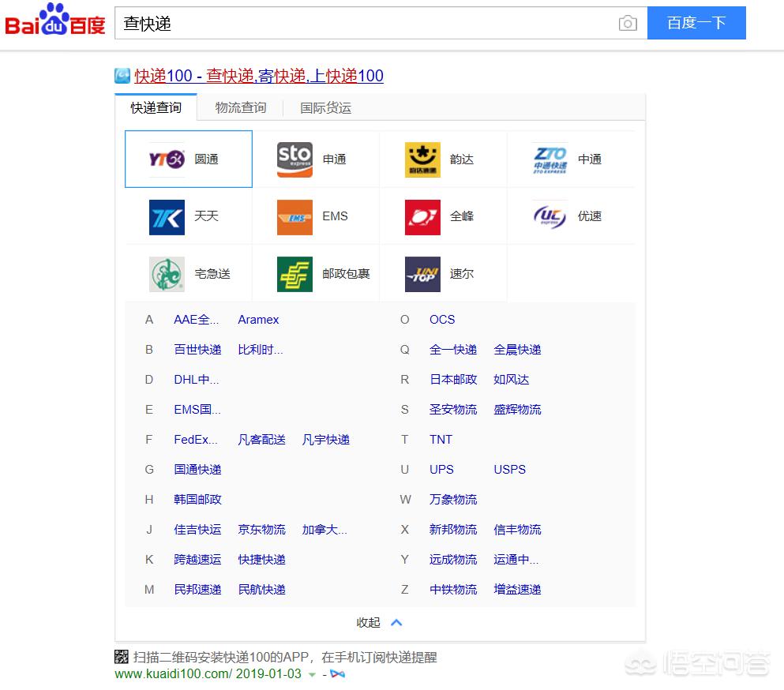This screenshot has height=690, width=784.
Task: Select the green 邮政包裹 logo
Action: [294, 274]
